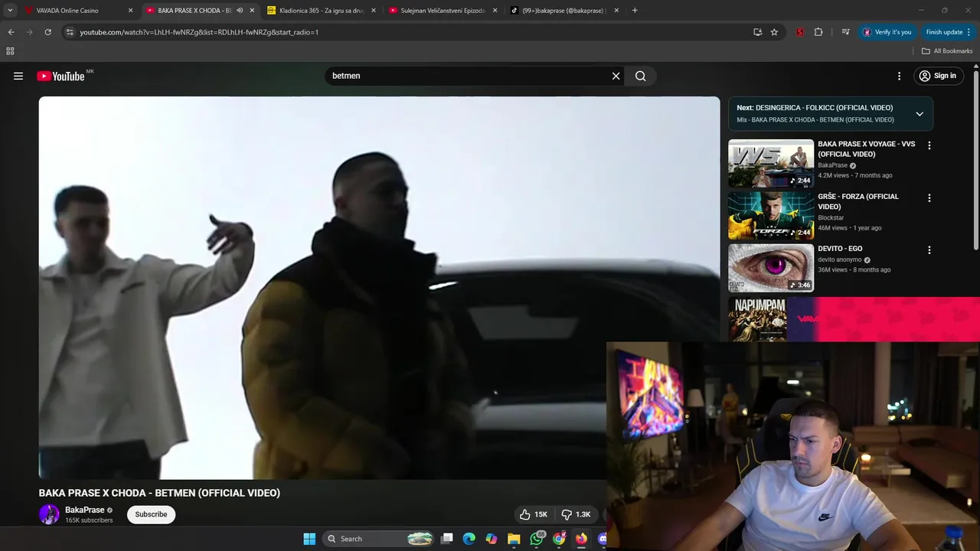Click the Windows taskbar Search box

tap(379, 539)
